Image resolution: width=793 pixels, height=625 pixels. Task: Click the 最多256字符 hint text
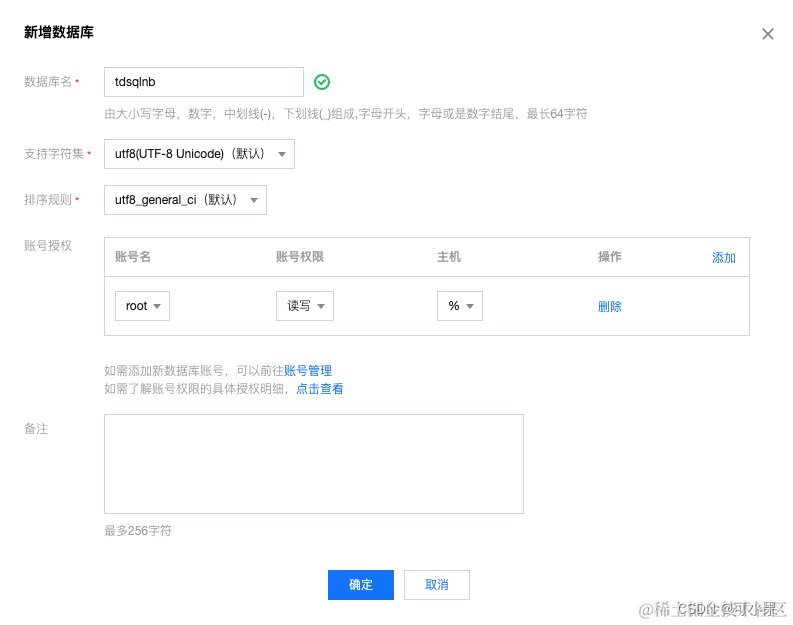tap(138, 531)
